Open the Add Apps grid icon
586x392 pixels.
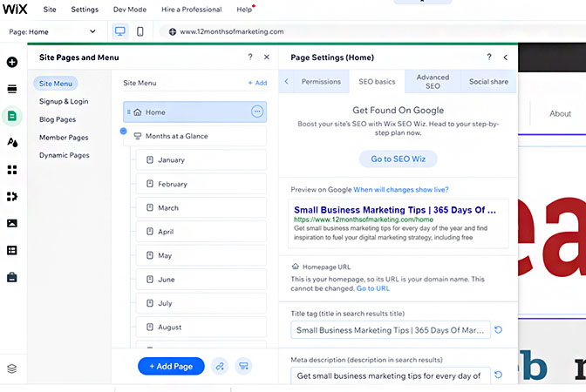(12, 170)
